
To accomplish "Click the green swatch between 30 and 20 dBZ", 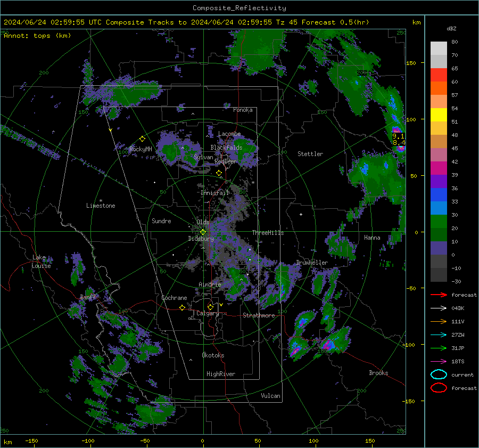I will click(439, 221).
